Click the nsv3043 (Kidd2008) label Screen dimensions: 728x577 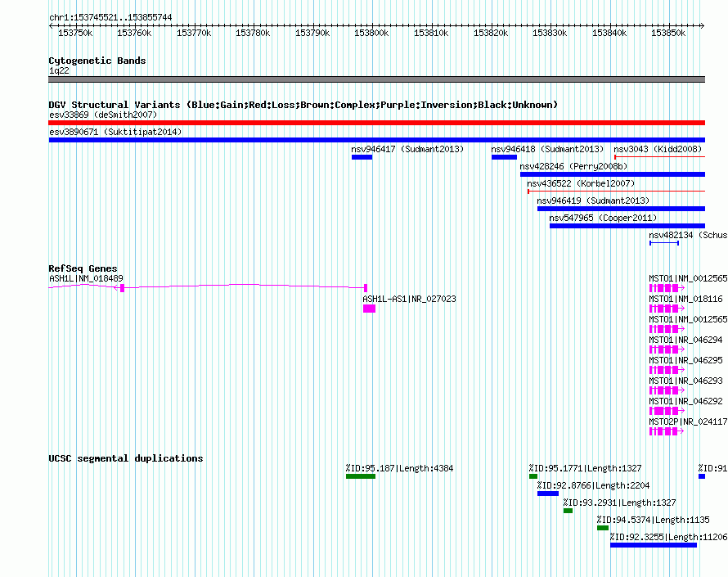pyautogui.click(x=658, y=149)
